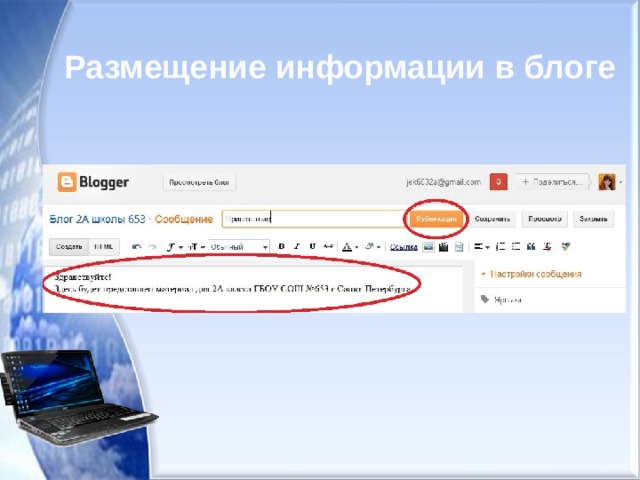Viewport: 640px width, 480px height.
Task: Open the 'Ярлыки' labels setting
Action: click(502, 300)
